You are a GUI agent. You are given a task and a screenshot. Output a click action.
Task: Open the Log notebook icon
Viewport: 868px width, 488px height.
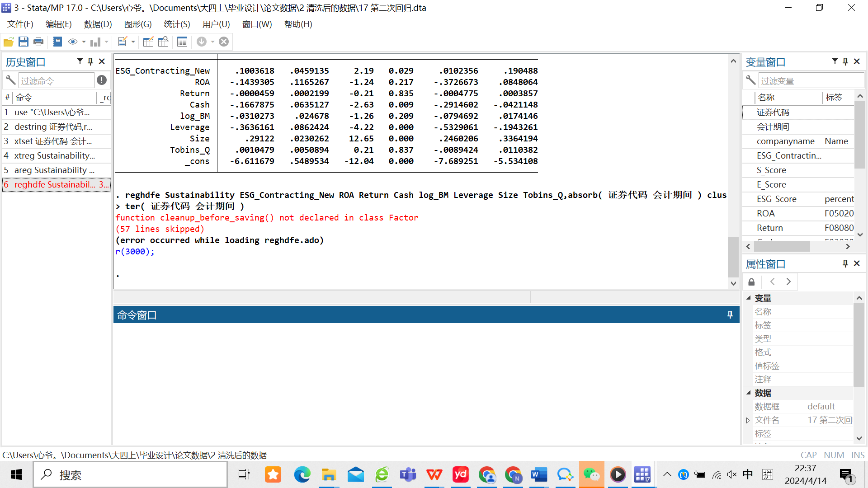pyautogui.click(x=57, y=42)
